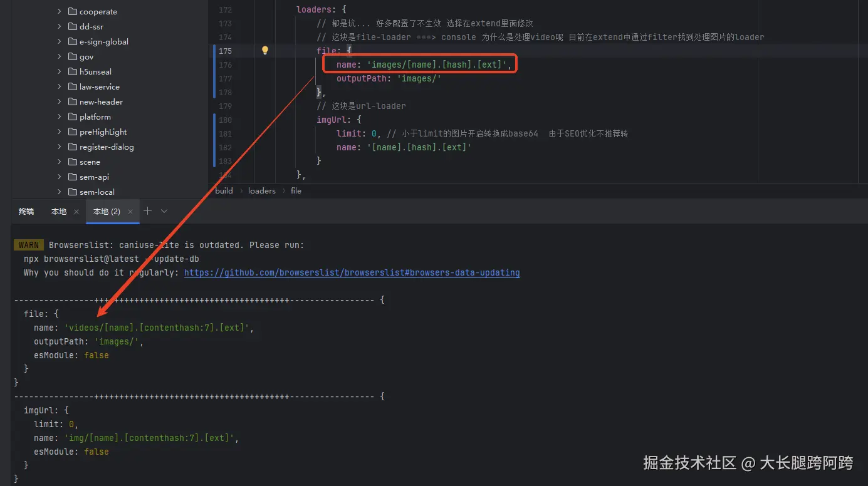Expand the law-service folder chevron
The width and height of the screenshot is (868, 486).
click(60, 86)
